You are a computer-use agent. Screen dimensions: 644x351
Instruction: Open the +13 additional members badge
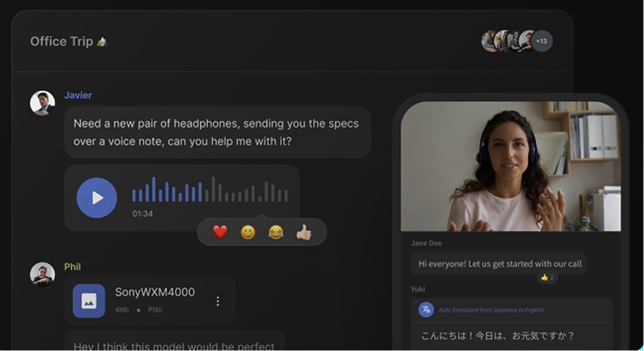(541, 41)
